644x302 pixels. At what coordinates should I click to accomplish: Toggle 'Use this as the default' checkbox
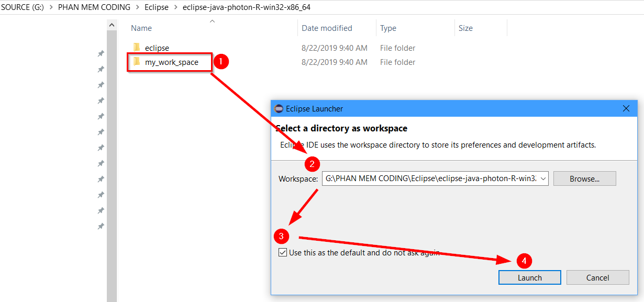pos(283,252)
